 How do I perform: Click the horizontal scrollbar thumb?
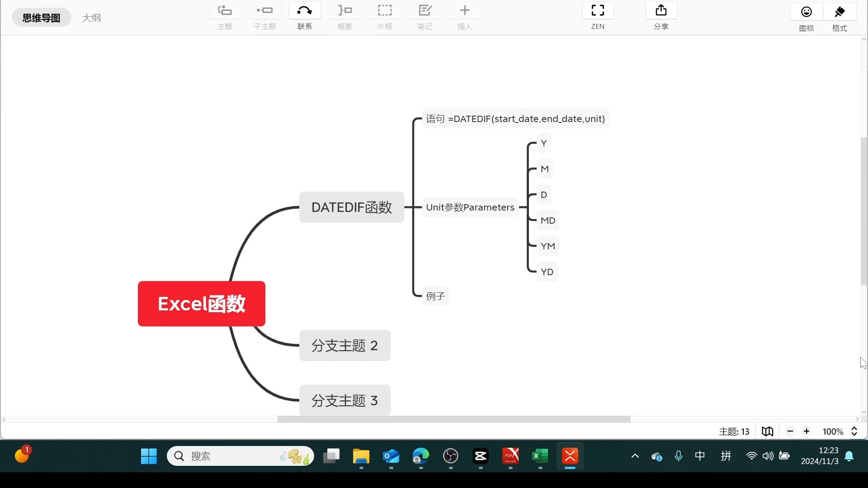pyautogui.click(x=454, y=419)
